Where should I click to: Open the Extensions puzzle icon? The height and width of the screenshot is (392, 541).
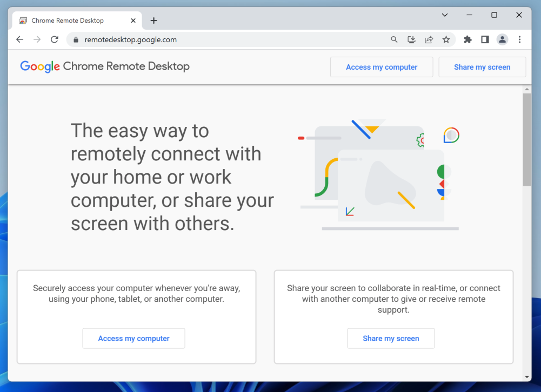point(467,39)
